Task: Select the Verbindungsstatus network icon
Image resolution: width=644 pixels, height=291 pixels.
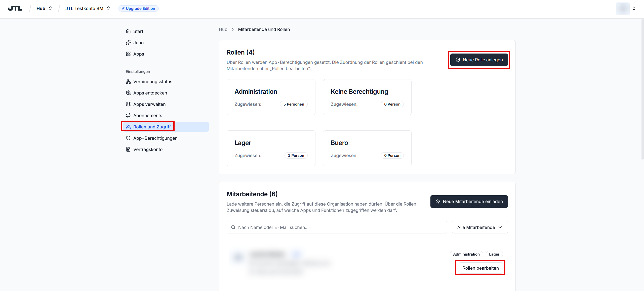Action: [x=128, y=81]
